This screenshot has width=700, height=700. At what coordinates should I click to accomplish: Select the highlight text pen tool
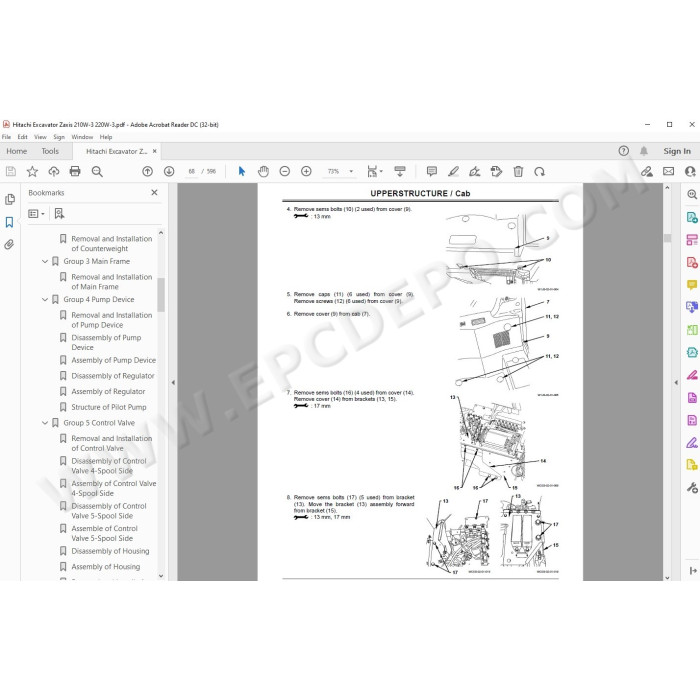click(x=453, y=171)
